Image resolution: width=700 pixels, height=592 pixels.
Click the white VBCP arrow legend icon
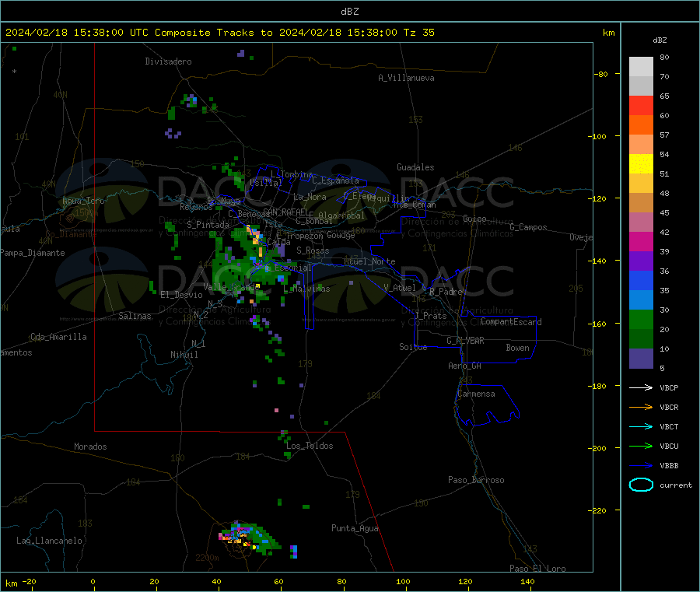point(641,387)
